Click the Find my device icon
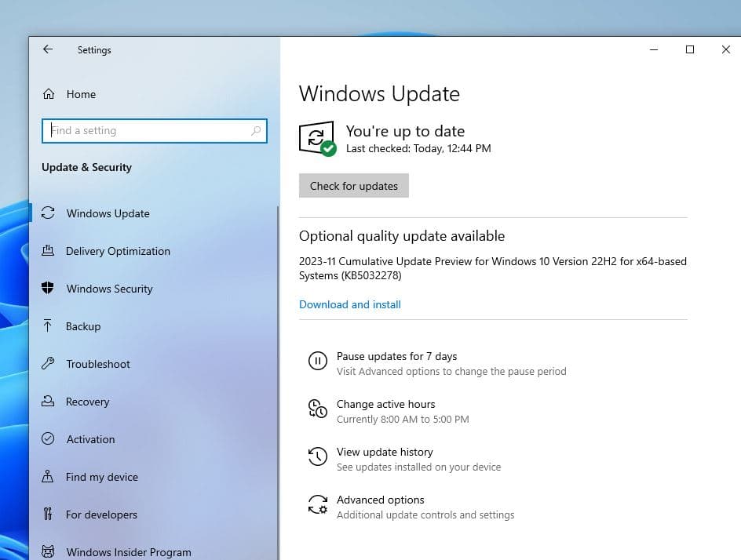 (48, 476)
